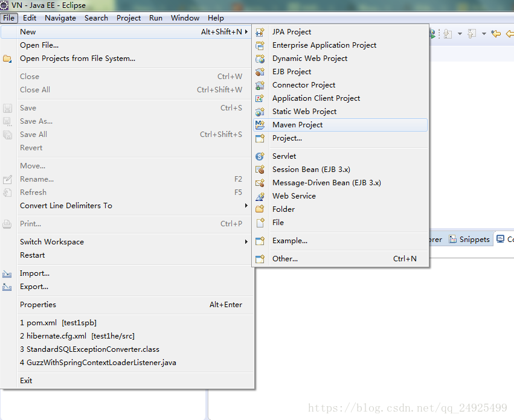The image size is (514, 420).
Task: Click the Static Web Project icon
Action: tap(260, 112)
